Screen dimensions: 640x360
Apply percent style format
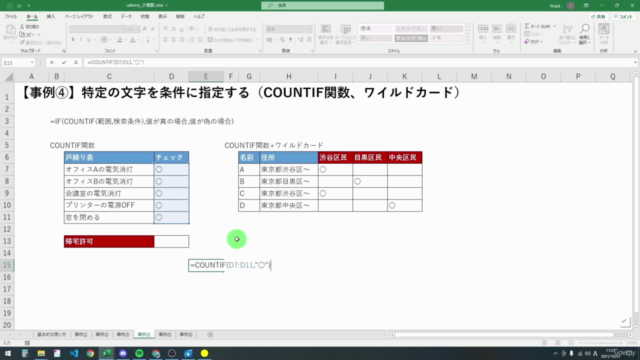[x=282, y=40]
